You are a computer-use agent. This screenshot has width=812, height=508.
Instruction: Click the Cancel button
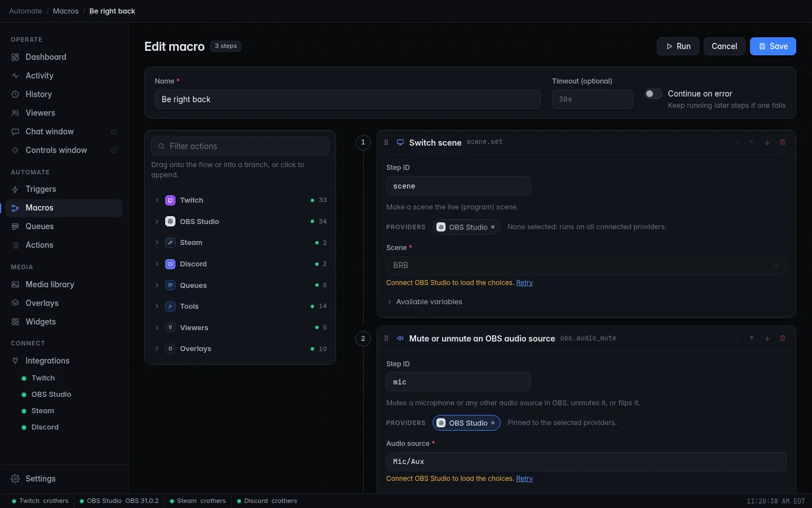[x=724, y=46]
